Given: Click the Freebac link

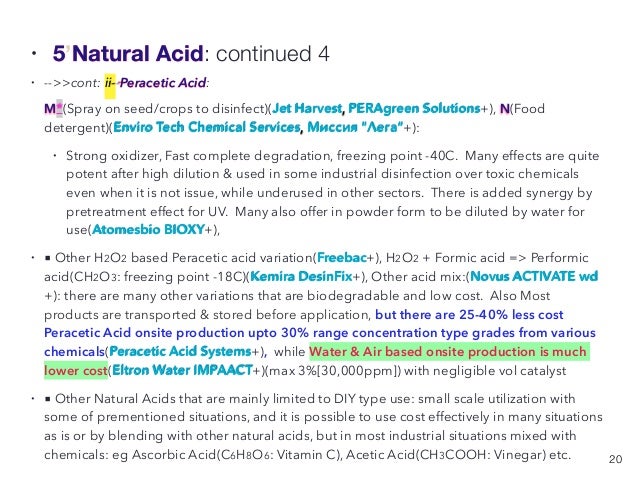Looking at the screenshot, I should pos(342,258).
